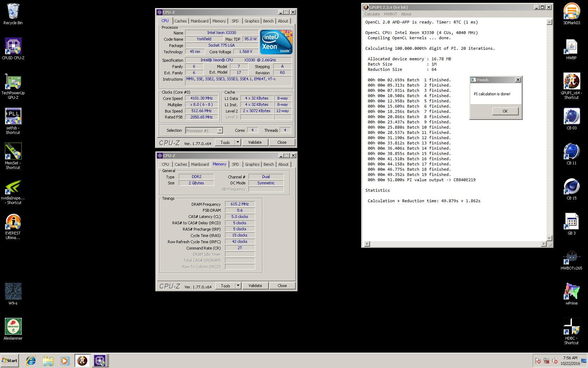Open CB 15 Cinebench shortcut
This screenshot has height=368, width=588.
coord(572,189)
